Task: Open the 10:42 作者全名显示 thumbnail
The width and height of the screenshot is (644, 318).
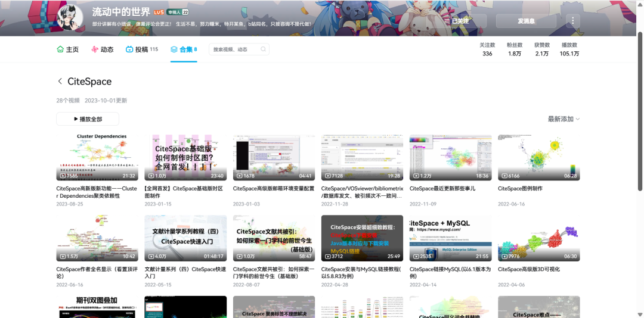Action: coord(97,238)
